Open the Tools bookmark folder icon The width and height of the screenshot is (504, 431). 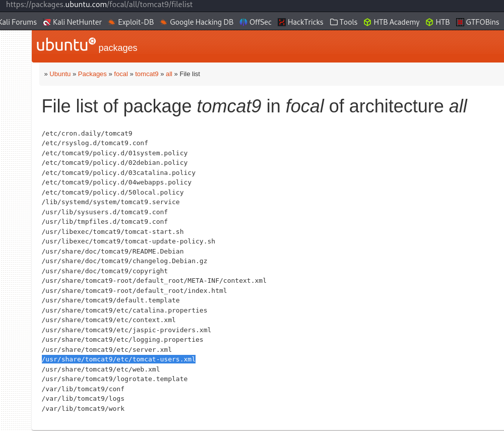(x=334, y=22)
